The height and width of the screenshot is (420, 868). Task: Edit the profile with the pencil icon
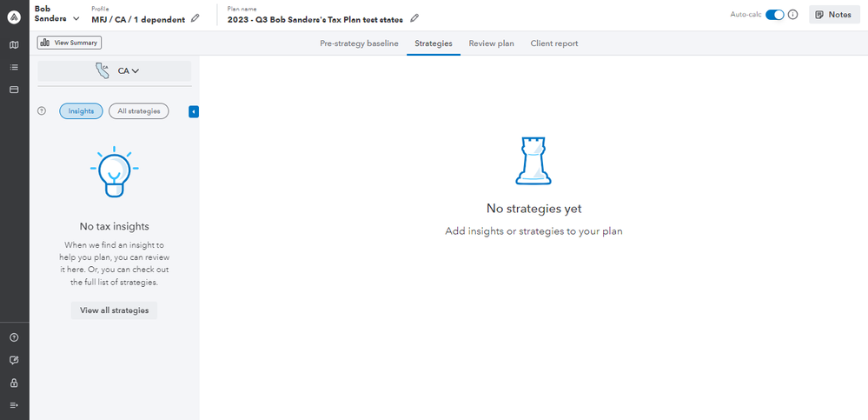[195, 18]
